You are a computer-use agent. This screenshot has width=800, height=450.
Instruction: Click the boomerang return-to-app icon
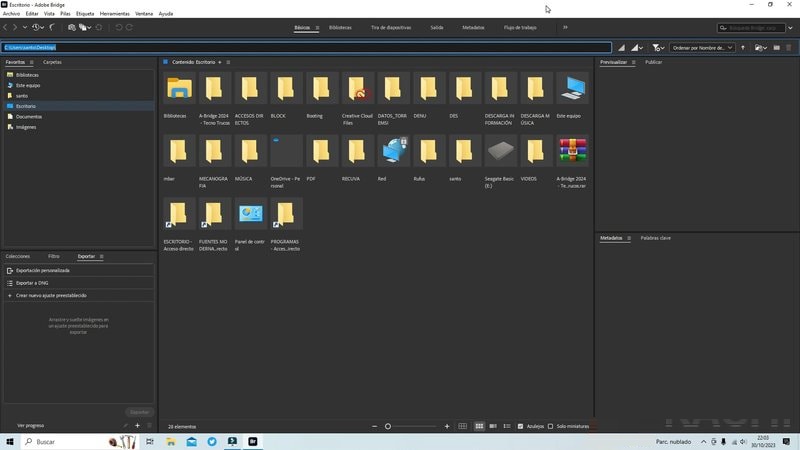tap(52, 28)
